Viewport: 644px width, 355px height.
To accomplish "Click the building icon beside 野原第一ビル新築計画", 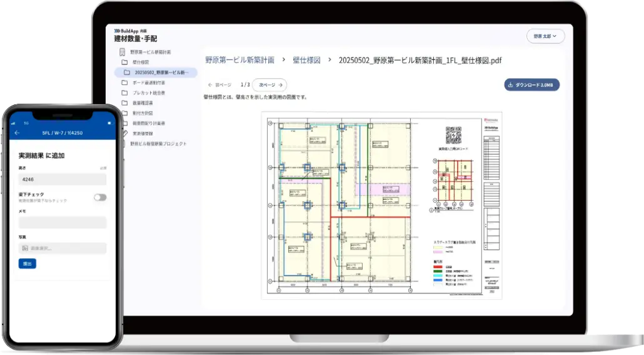I will tap(123, 52).
